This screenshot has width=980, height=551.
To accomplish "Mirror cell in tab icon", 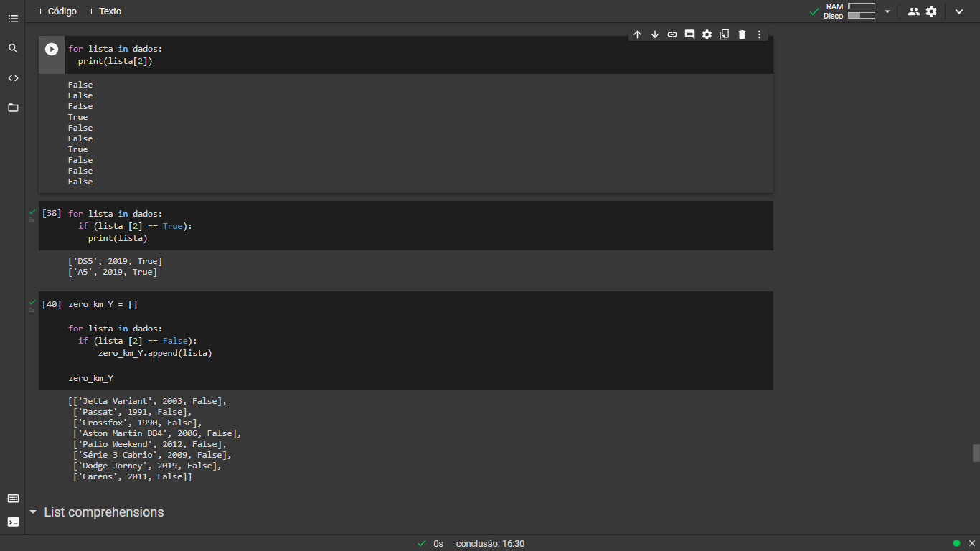I will pyautogui.click(x=725, y=34).
